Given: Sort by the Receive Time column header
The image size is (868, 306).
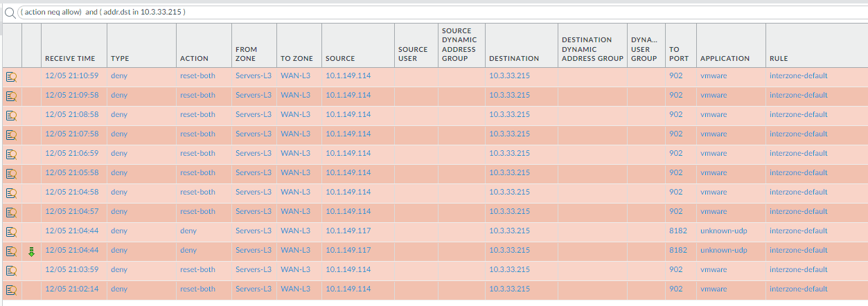Looking at the screenshot, I should [70, 59].
